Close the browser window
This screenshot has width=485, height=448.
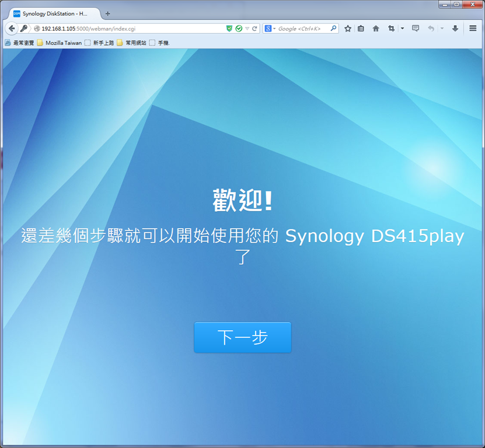click(472, 4)
